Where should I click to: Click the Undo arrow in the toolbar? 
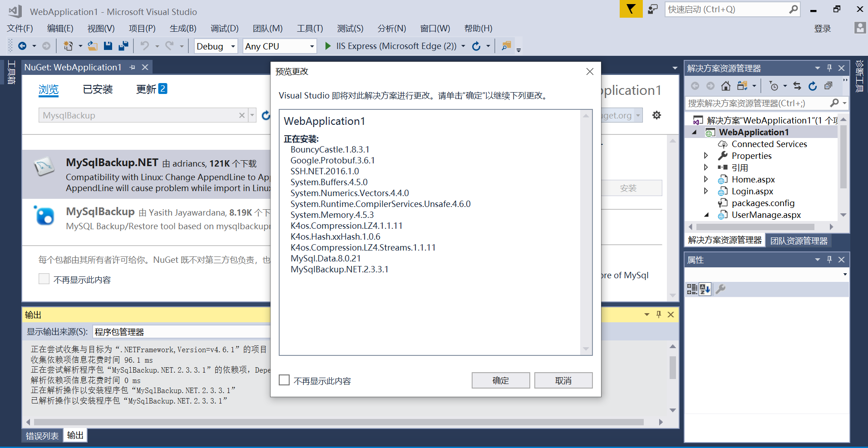[144, 46]
